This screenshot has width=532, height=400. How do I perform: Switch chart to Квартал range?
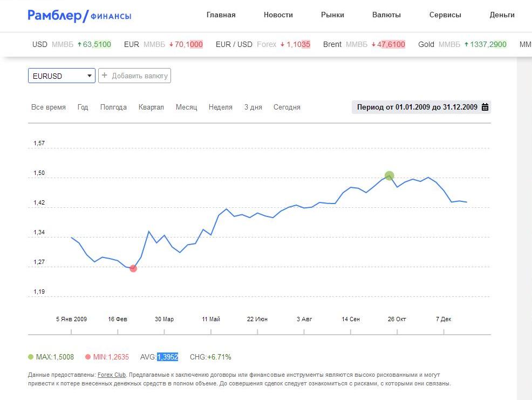point(151,107)
